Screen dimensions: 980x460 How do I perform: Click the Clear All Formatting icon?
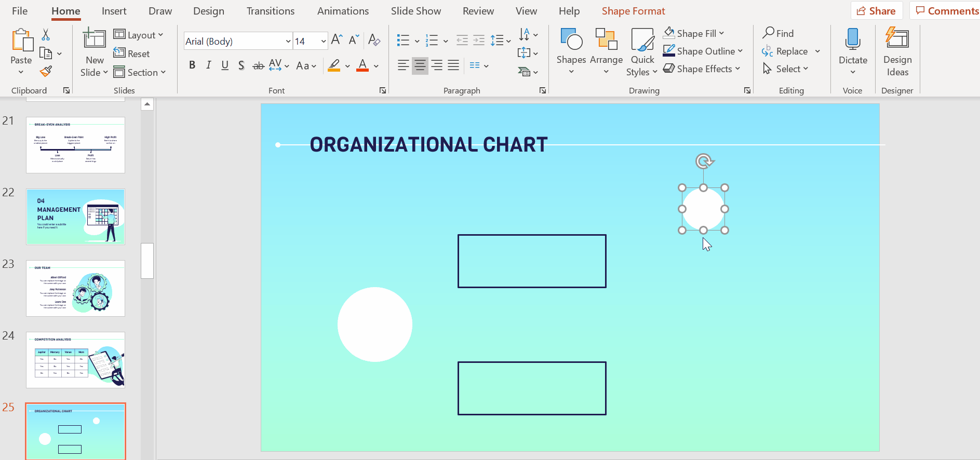pyautogui.click(x=374, y=40)
